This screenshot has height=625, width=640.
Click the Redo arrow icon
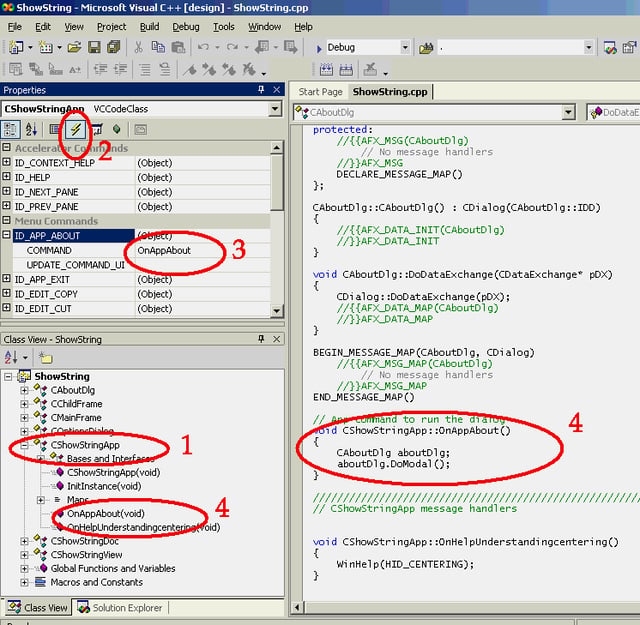232,47
